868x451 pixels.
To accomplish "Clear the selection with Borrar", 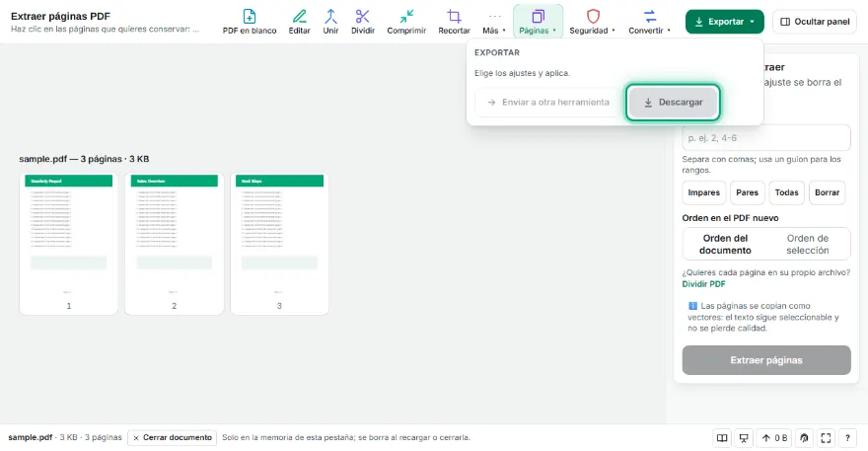I will [x=827, y=192].
